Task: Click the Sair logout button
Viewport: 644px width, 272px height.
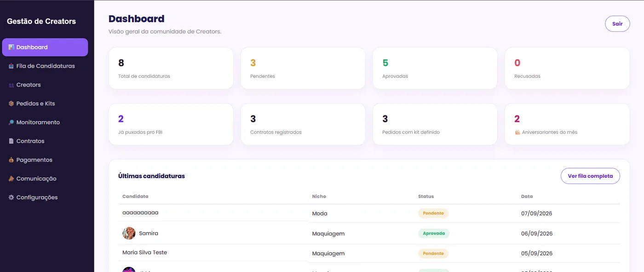Action: coord(617,24)
